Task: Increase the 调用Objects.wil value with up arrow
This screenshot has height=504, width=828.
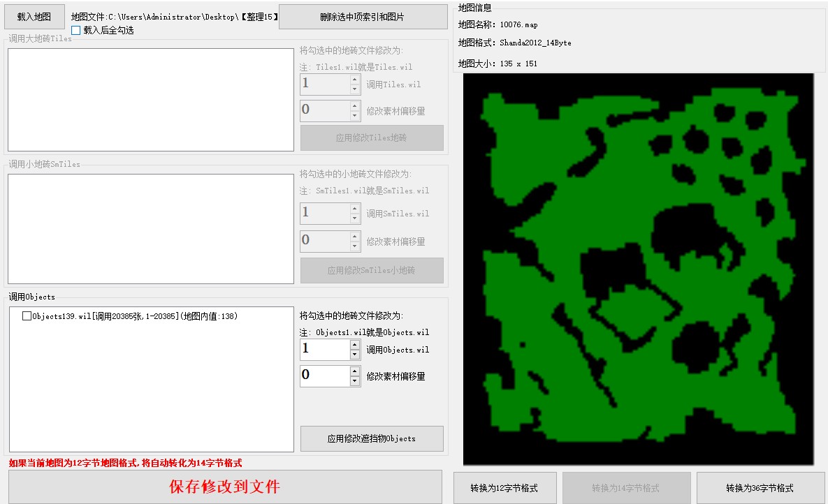Action: 355,345
